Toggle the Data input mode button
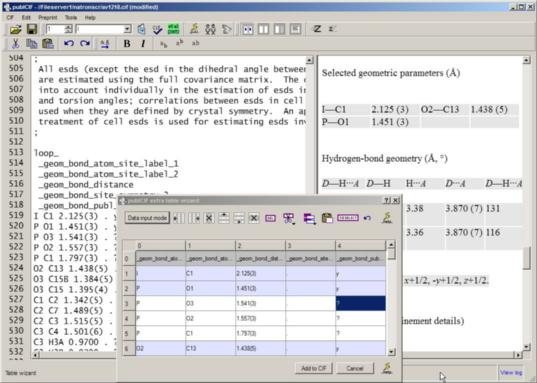 coord(147,218)
